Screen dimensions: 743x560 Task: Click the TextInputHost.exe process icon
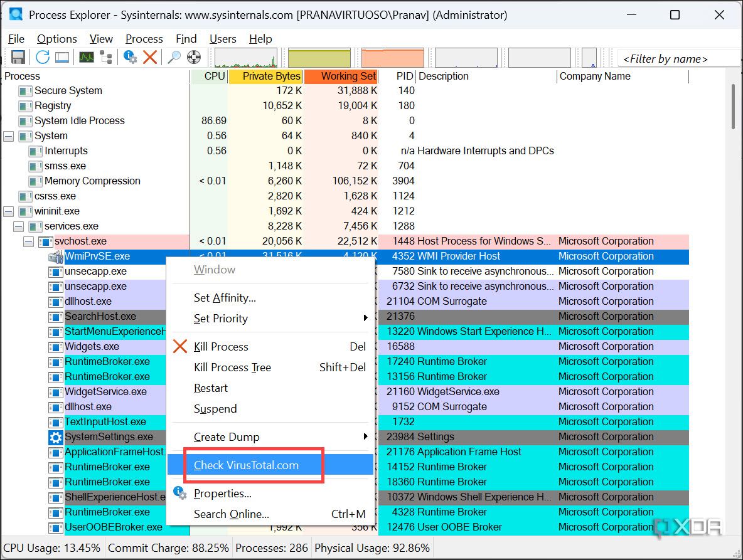point(55,422)
